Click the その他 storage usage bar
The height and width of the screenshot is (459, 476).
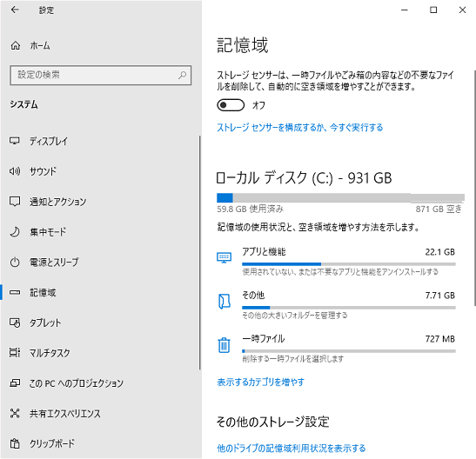tap(349, 308)
